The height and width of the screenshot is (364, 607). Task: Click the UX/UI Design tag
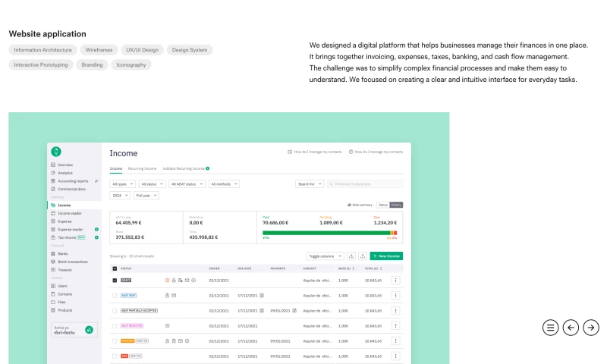tap(142, 50)
